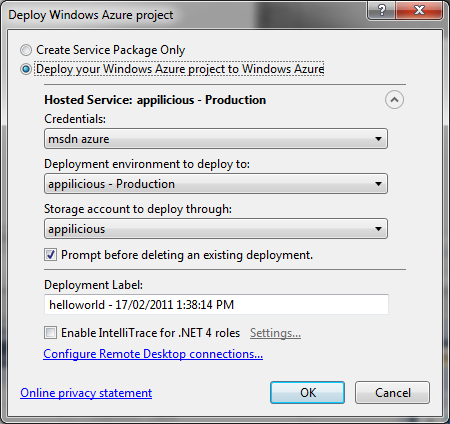
Task: Select Create Service Package Only option
Action: tap(26, 50)
